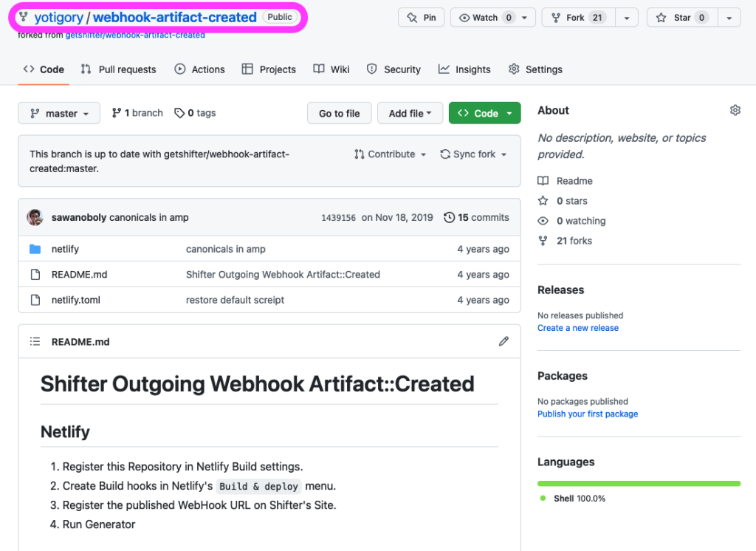This screenshot has width=756, height=551.
Task: Open the 'restore default screipt' commit message
Action: pos(236,300)
